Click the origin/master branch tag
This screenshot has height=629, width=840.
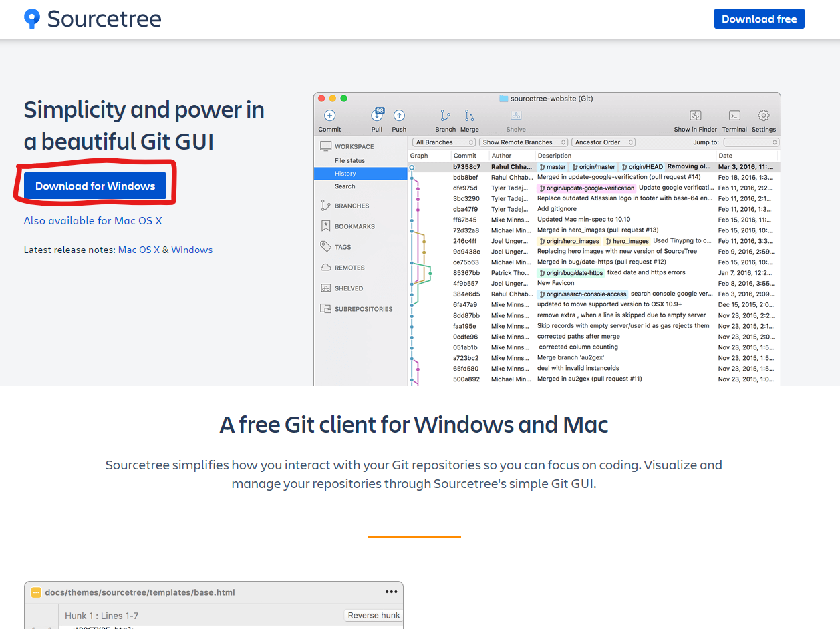click(593, 167)
